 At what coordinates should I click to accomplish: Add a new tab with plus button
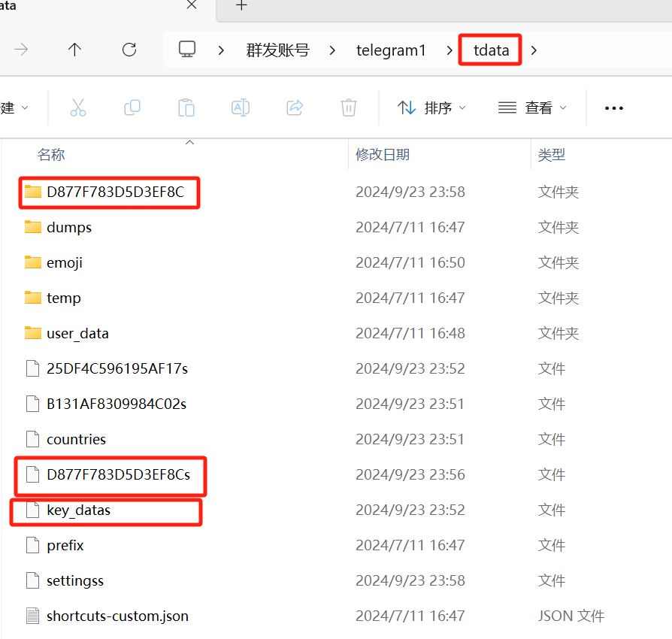tap(241, 6)
